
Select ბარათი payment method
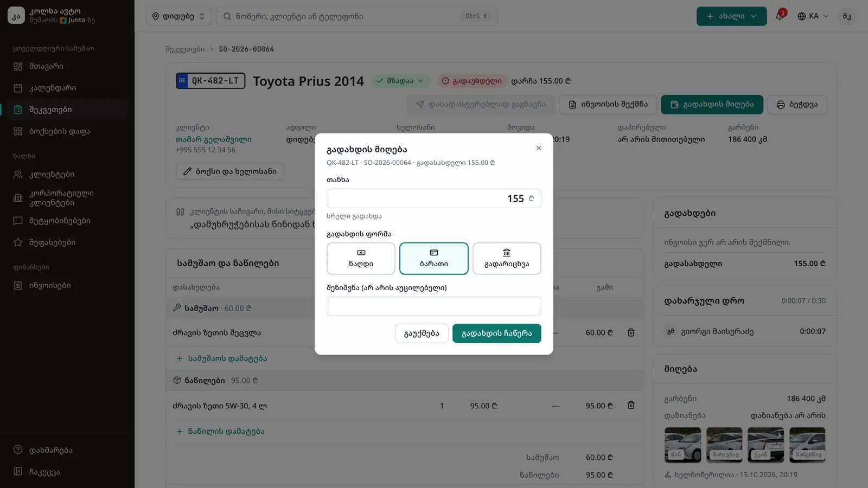tap(434, 259)
